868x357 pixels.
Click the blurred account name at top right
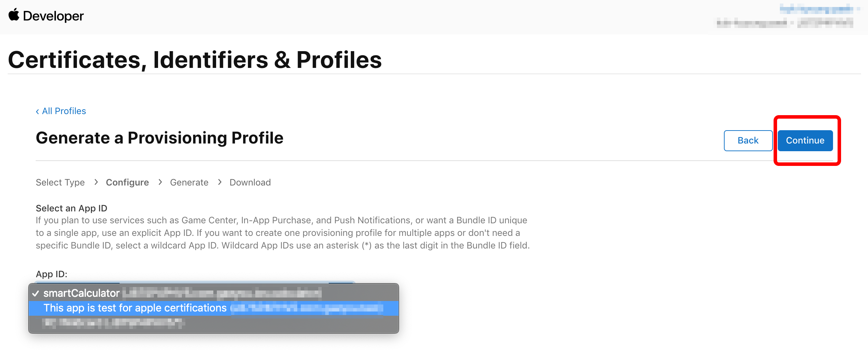(x=817, y=9)
